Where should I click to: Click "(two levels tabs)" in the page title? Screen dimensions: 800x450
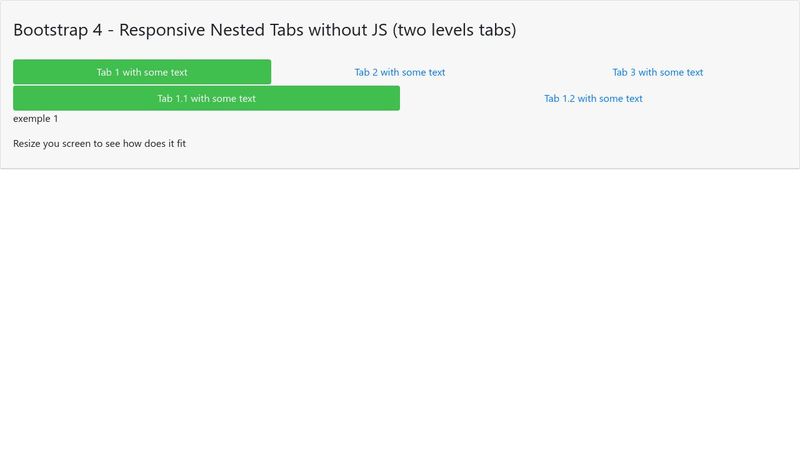(454, 30)
